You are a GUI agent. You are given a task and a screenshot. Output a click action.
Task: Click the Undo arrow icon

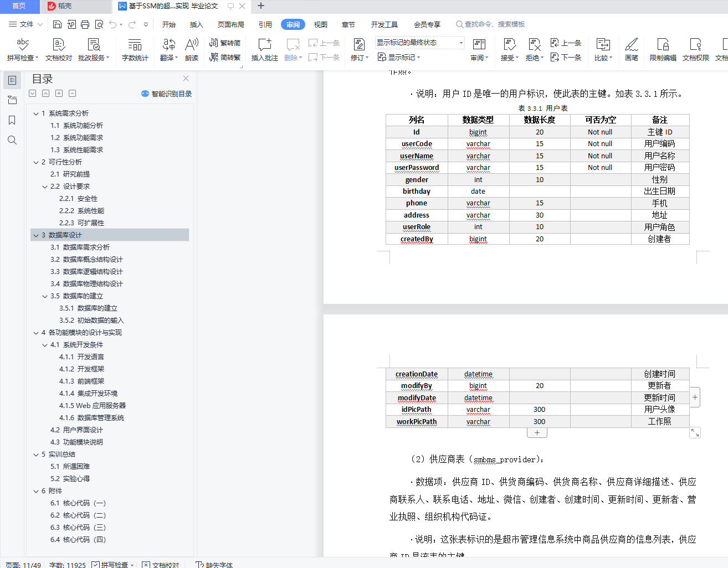click(113, 24)
